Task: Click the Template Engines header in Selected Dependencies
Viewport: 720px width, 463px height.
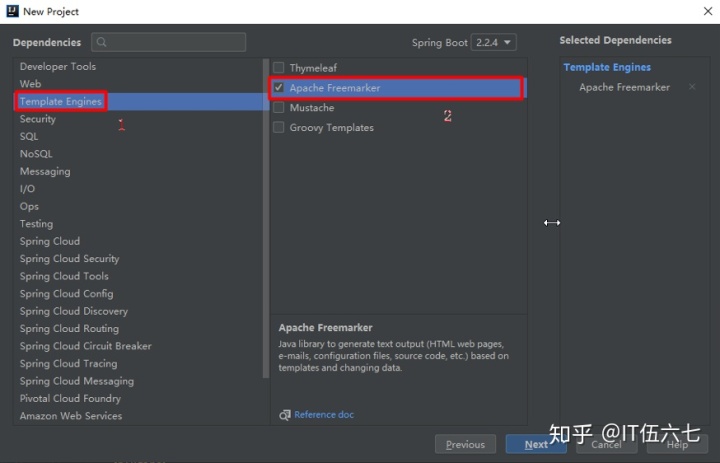Action: click(607, 67)
